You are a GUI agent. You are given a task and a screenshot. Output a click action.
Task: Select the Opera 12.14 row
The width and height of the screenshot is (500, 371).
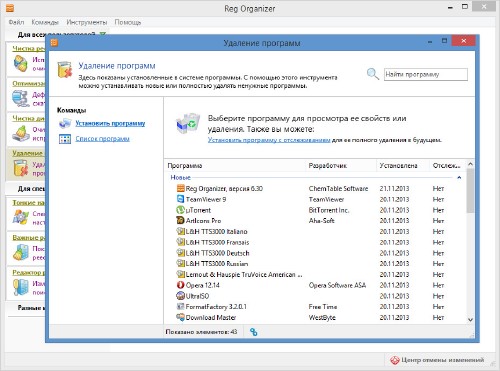coord(315,285)
